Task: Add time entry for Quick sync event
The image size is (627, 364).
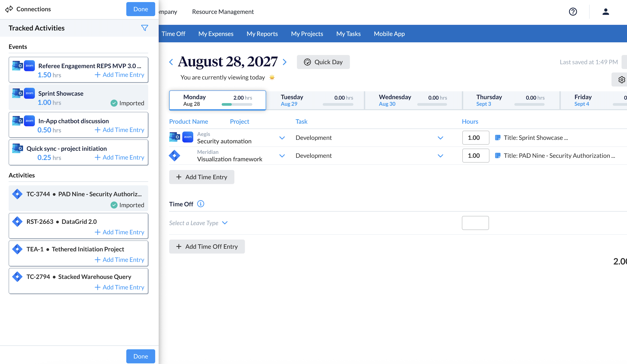Action: click(119, 157)
